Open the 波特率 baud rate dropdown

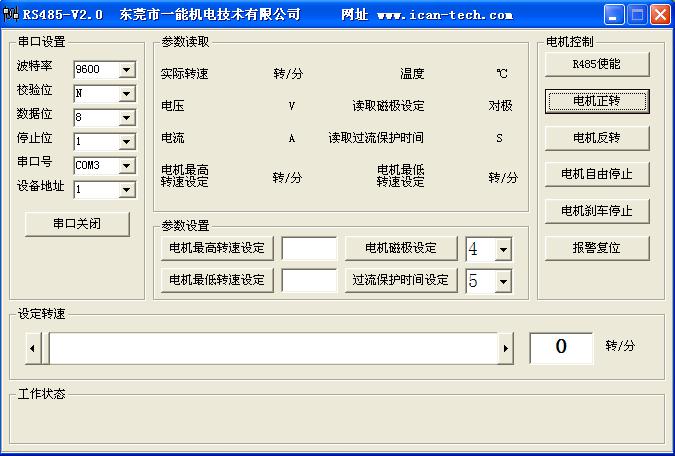point(127,70)
